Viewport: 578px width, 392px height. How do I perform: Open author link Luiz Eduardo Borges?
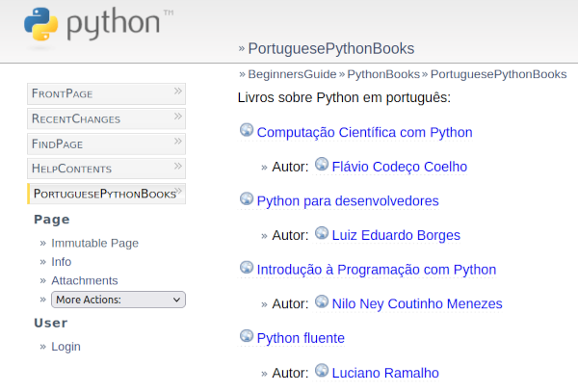point(396,235)
